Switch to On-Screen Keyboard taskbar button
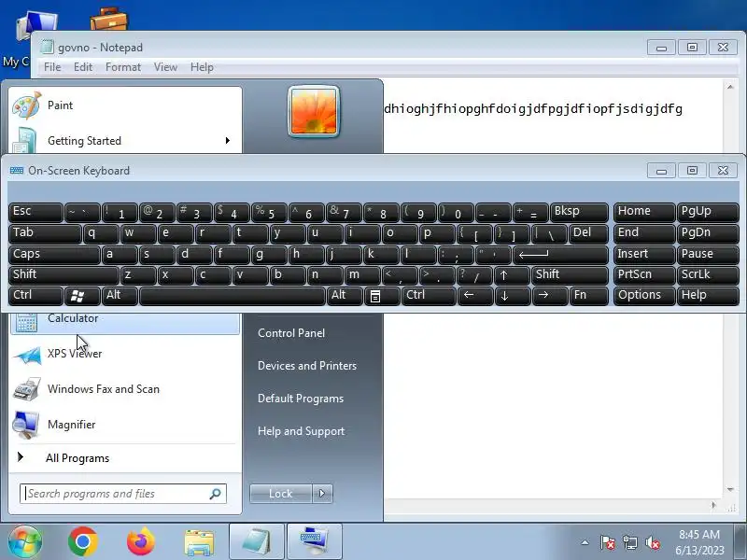 click(x=315, y=542)
